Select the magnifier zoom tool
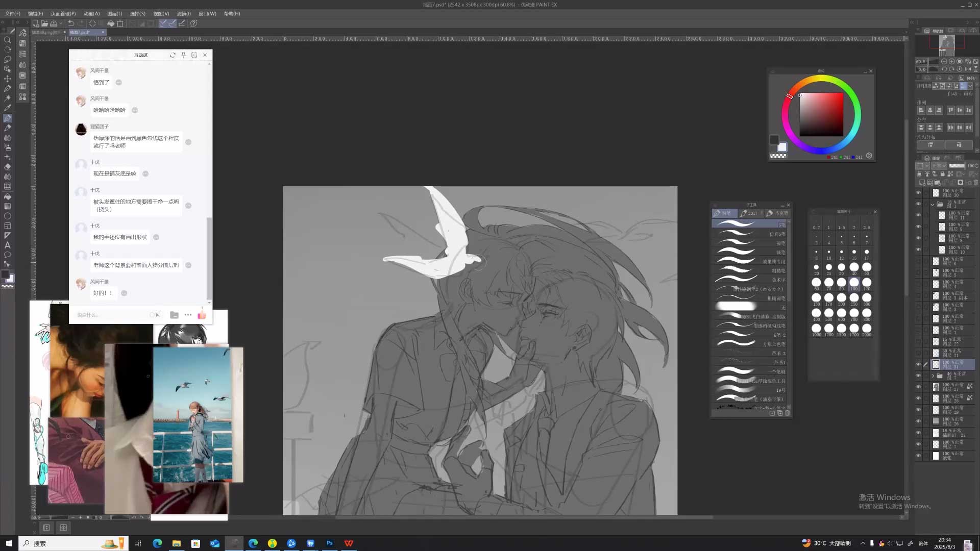Screen dimensions: 980x551 [x=8, y=40]
